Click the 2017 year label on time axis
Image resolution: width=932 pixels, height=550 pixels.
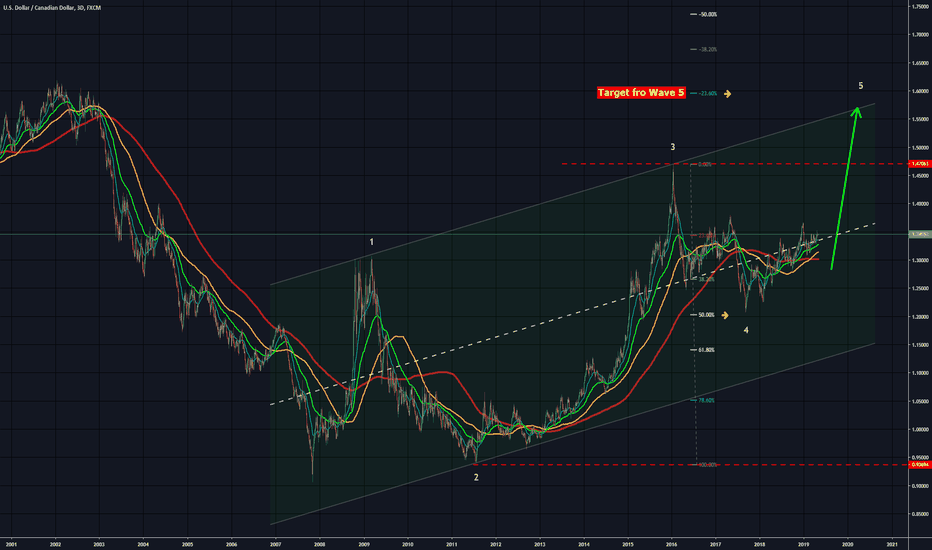[x=716, y=544]
